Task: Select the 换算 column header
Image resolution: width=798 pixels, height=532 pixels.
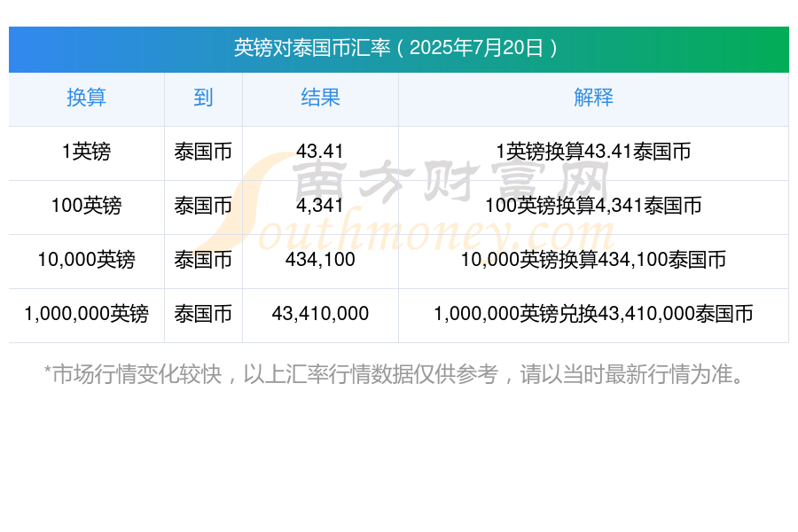Action: click(87, 98)
